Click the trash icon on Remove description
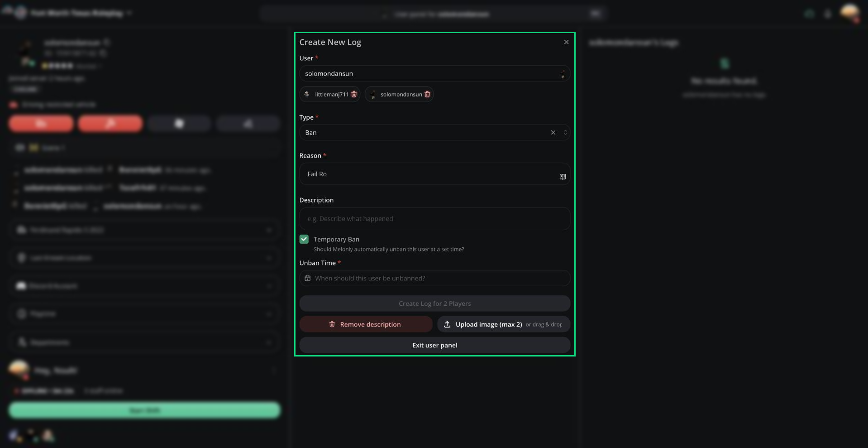Viewport: 868px width, 448px height. pyautogui.click(x=332, y=324)
